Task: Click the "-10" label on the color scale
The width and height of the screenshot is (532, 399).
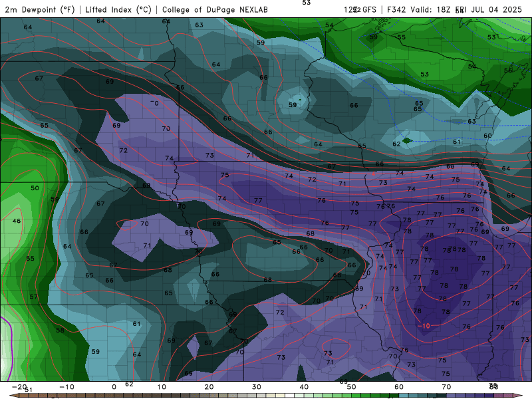Action: (x=66, y=387)
